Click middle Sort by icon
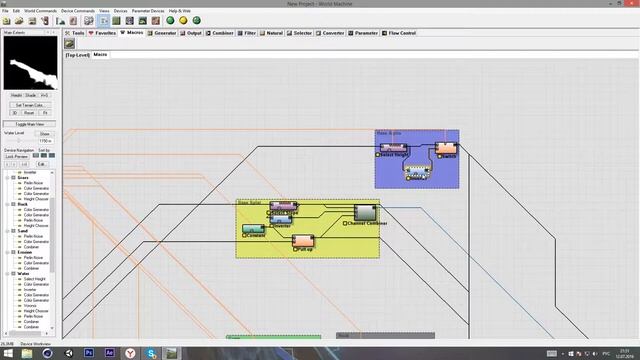Screen dimensions: 640x360 pyautogui.click(x=44, y=156)
